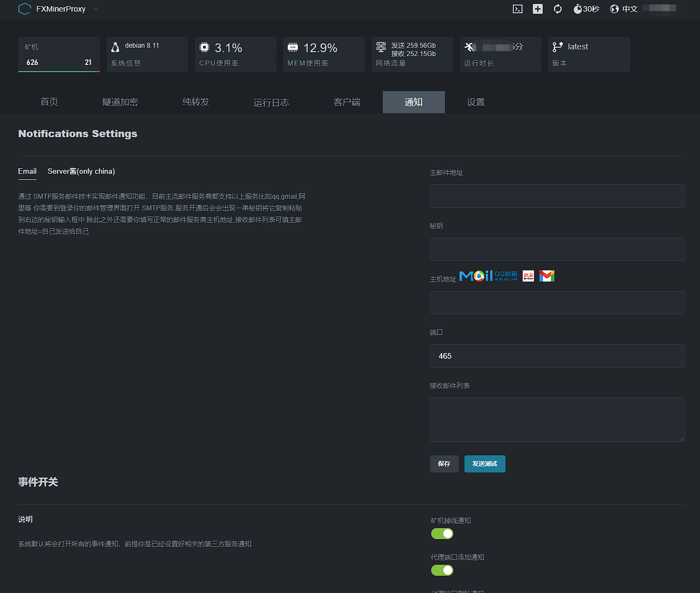Expand the chevron beside FXMinerProxy
The image size is (700, 593).
coord(96,9)
